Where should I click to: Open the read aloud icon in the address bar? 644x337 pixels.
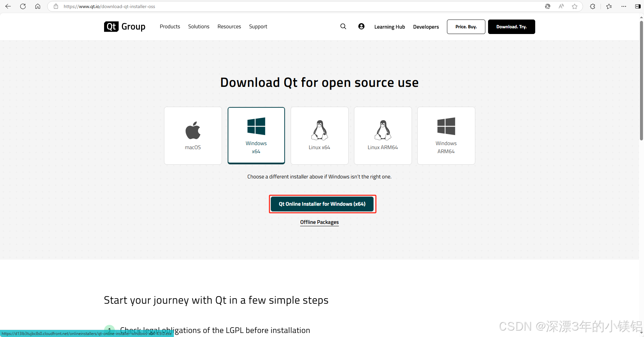coord(561,6)
